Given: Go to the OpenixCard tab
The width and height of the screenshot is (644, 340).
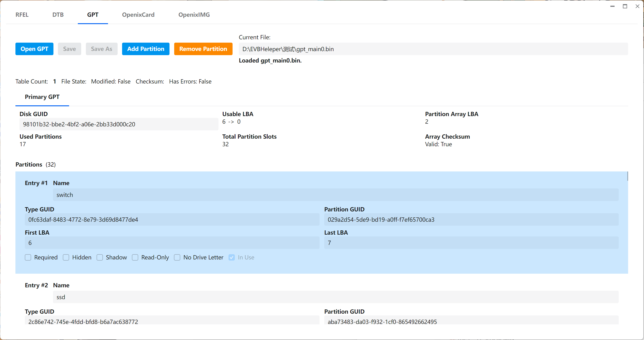Looking at the screenshot, I should (x=138, y=15).
